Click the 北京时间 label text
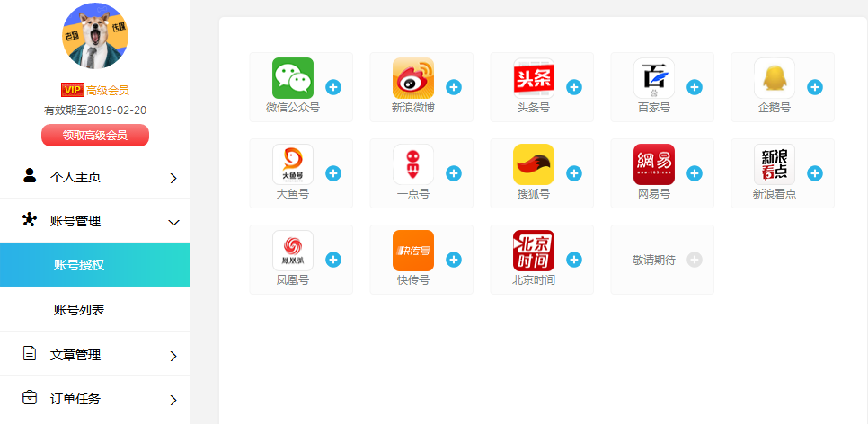 coord(534,280)
